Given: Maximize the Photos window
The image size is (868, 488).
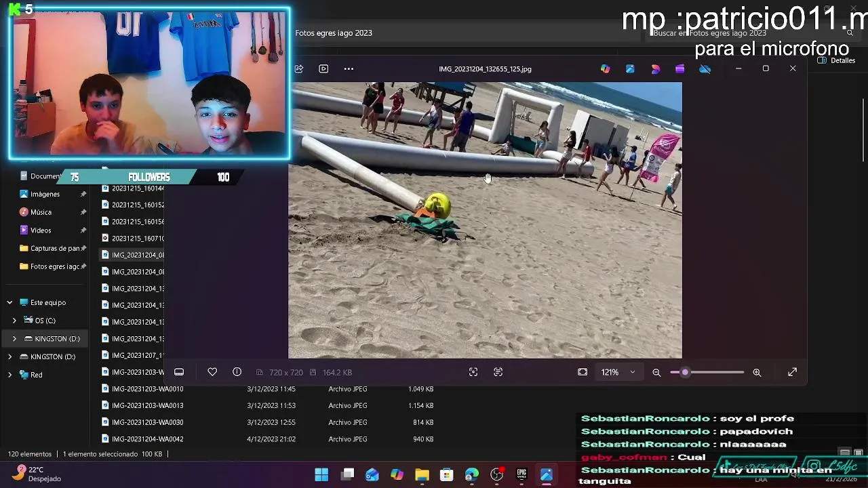Looking at the screenshot, I should click(x=766, y=68).
